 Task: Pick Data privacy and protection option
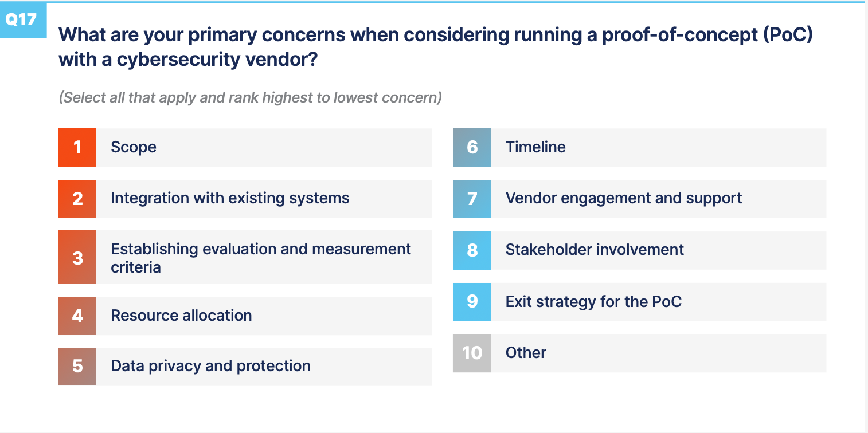coord(264,366)
